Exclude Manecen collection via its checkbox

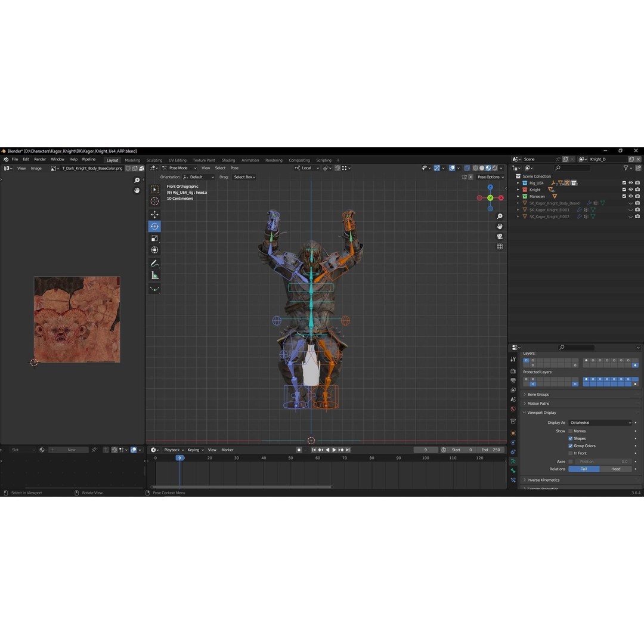click(x=624, y=196)
